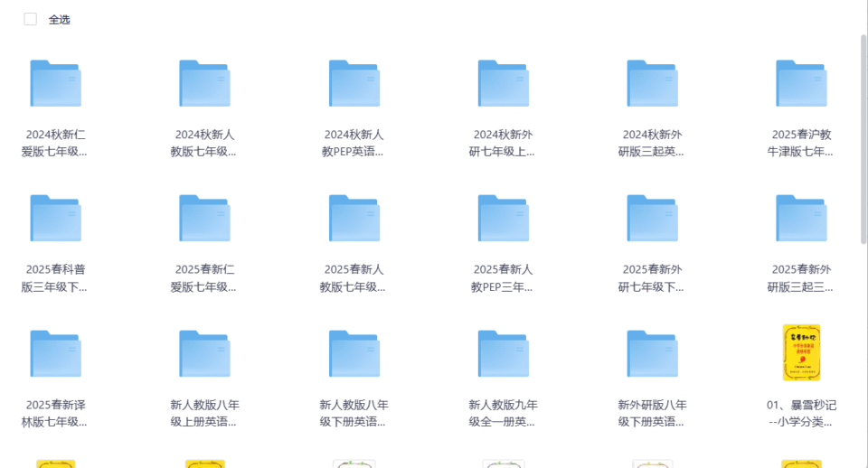The image size is (868, 468).
Task: Select file name 新人教版九年级全一册英...
Action: pyautogui.click(x=503, y=413)
